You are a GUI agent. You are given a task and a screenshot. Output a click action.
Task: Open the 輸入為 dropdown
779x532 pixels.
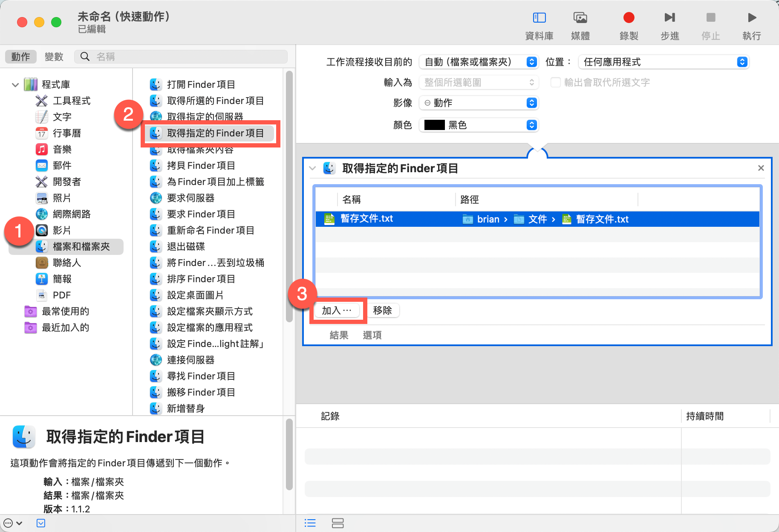click(x=479, y=83)
